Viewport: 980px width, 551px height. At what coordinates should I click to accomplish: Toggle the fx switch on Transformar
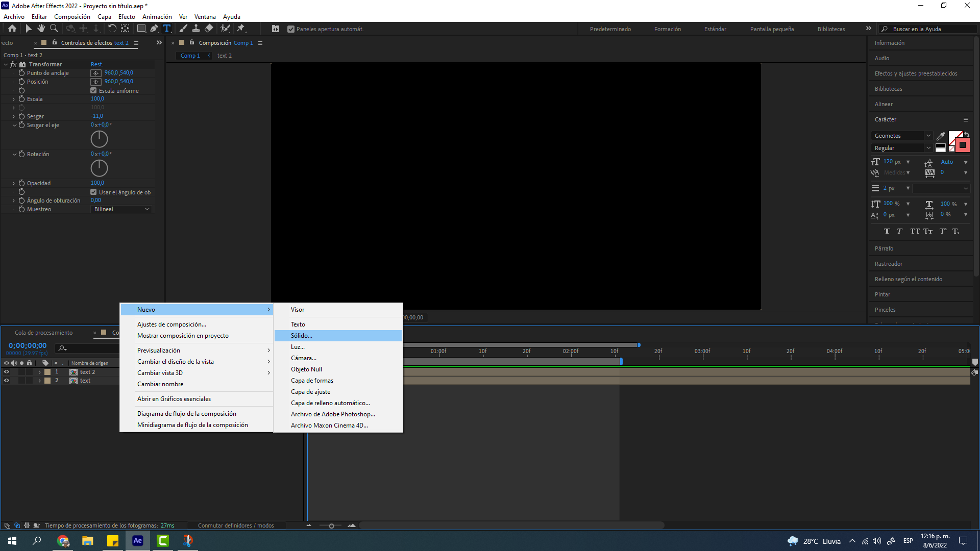tap(13, 64)
